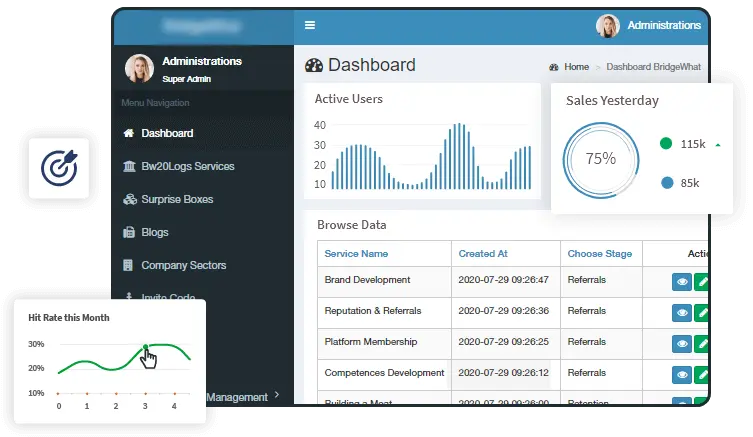Viewport: 753px width, 437px height.
Task: View the Brand Development row using eye icon
Action: click(x=682, y=283)
